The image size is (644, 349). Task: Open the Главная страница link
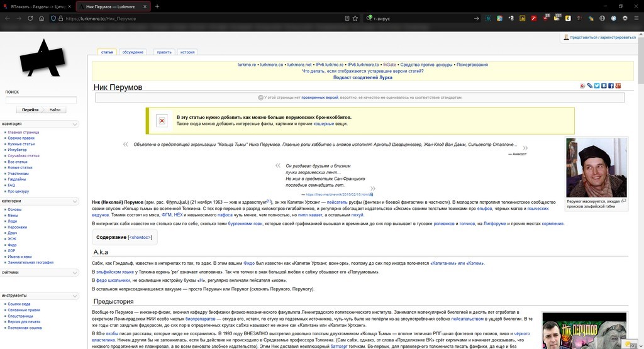[x=23, y=132]
